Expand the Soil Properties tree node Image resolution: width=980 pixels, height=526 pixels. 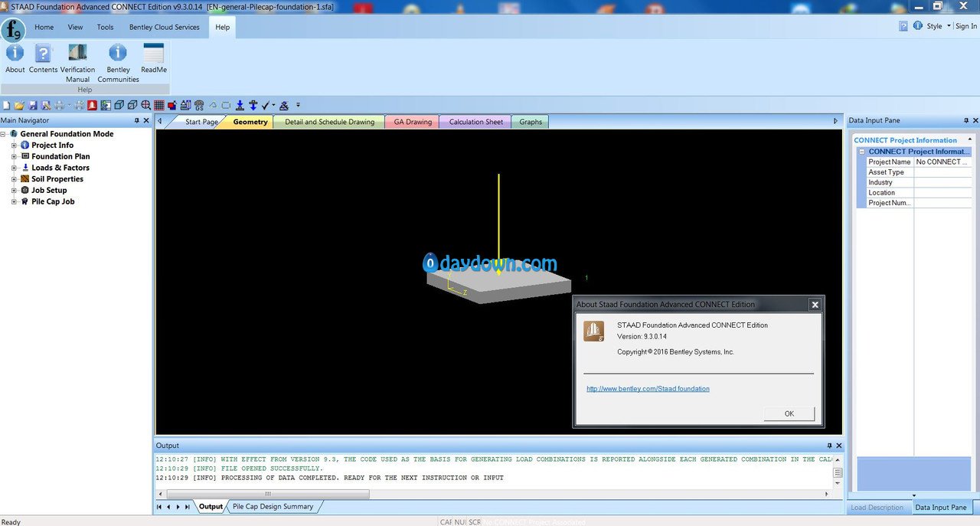(14, 179)
